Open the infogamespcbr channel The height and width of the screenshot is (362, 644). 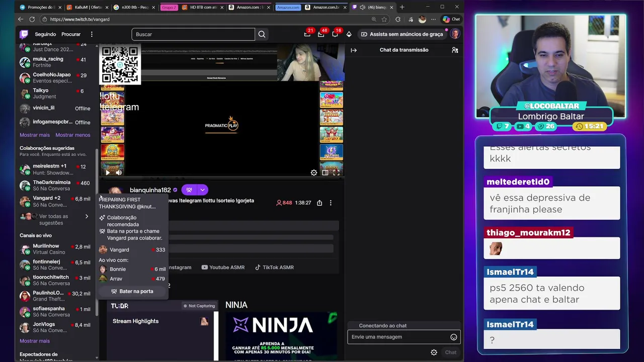point(55,122)
